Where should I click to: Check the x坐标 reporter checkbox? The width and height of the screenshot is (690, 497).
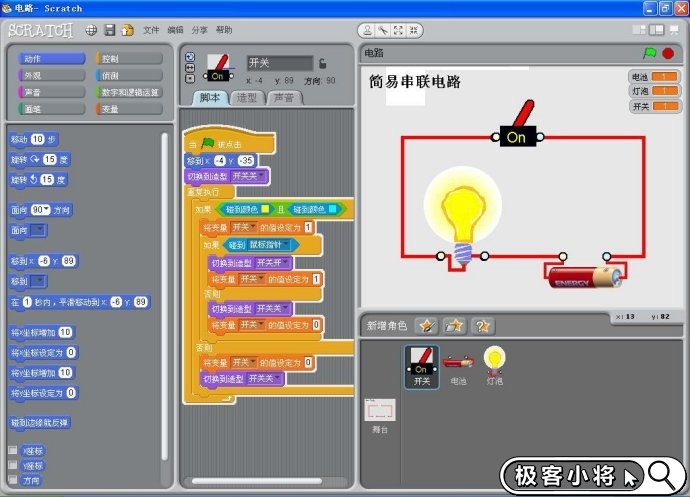coord(13,451)
